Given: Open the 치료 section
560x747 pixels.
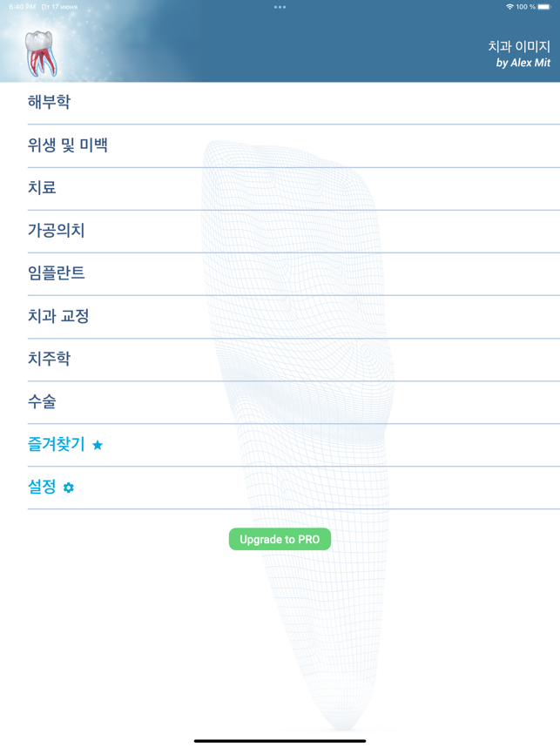Looking at the screenshot, I should (42, 187).
